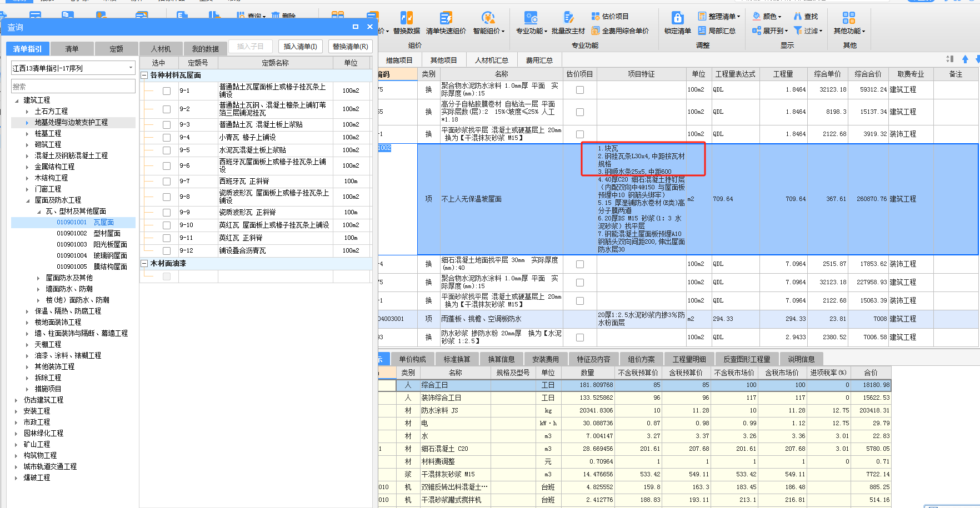This screenshot has width=980, height=508.
Task: Expand the 屋面防水及其他 tree node
Action: pos(38,278)
